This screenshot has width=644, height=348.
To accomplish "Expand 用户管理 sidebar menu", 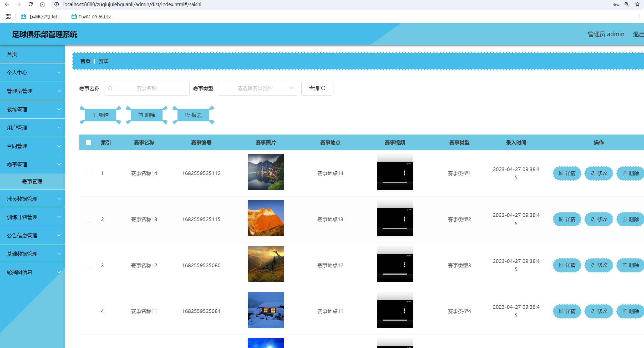I will pyautogui.click(x=32, y=128).
